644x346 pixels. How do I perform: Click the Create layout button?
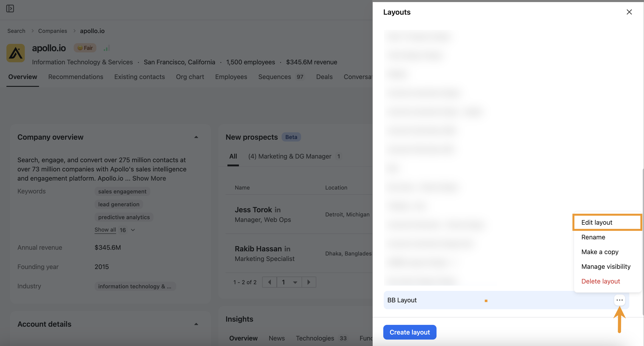pos(409,332)
